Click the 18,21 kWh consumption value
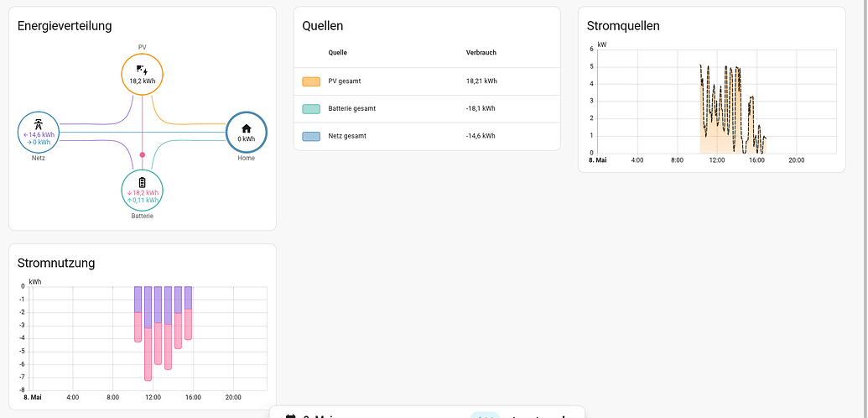 coord(481,81)
